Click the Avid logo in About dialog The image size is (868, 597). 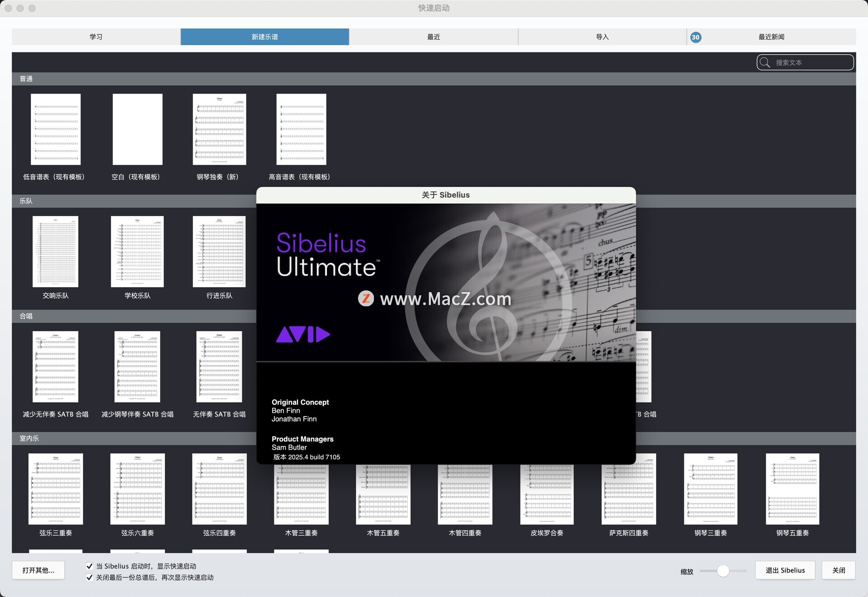tap(303, 334)
